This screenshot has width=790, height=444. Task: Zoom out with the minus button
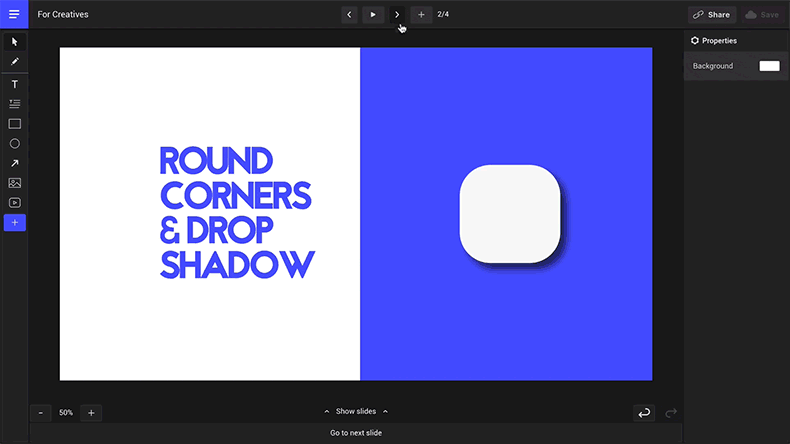coord(41,412)
